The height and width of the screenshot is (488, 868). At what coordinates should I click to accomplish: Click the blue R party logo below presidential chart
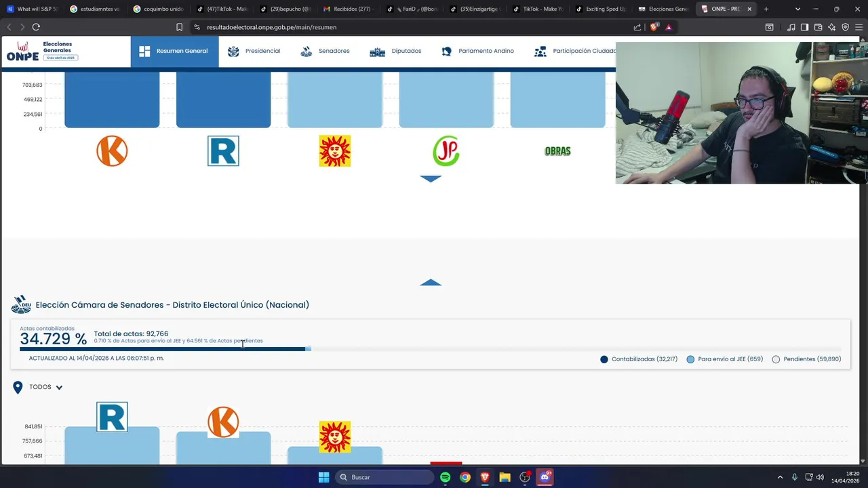pos(223,150)
